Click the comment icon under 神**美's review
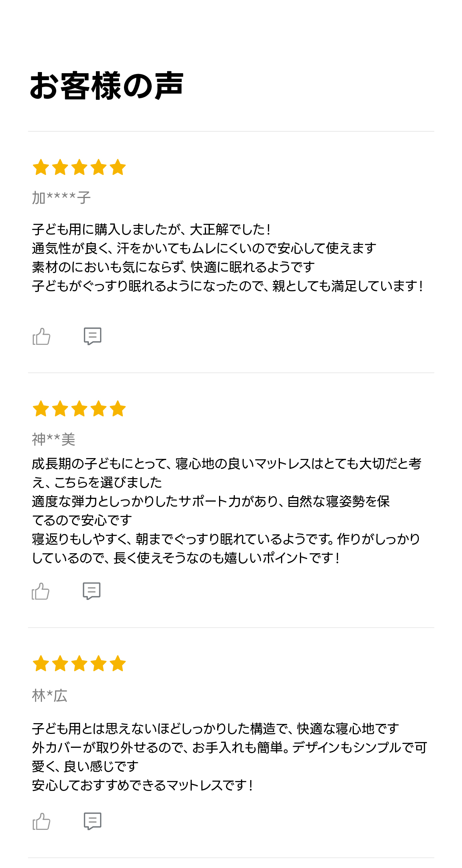462x868 pixels. (92, 591)
